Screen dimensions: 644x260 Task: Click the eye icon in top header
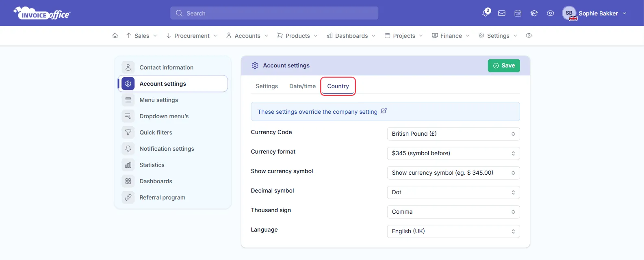click(551, 13)
